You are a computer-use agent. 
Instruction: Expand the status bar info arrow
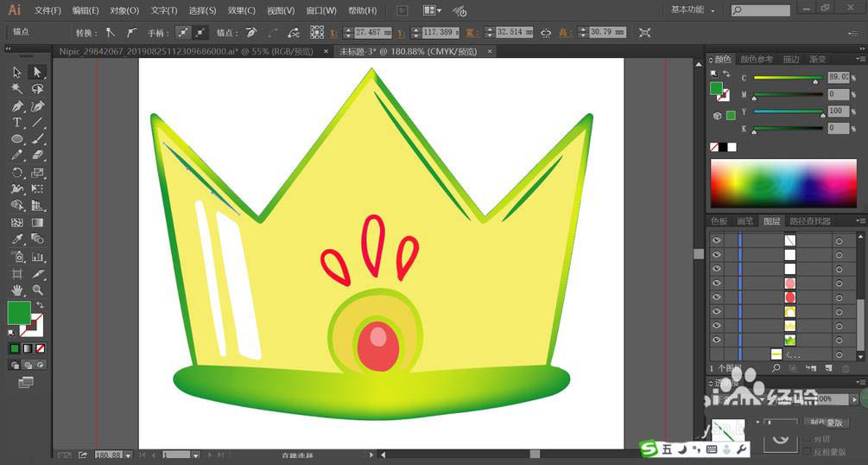[x=371, y=455]
